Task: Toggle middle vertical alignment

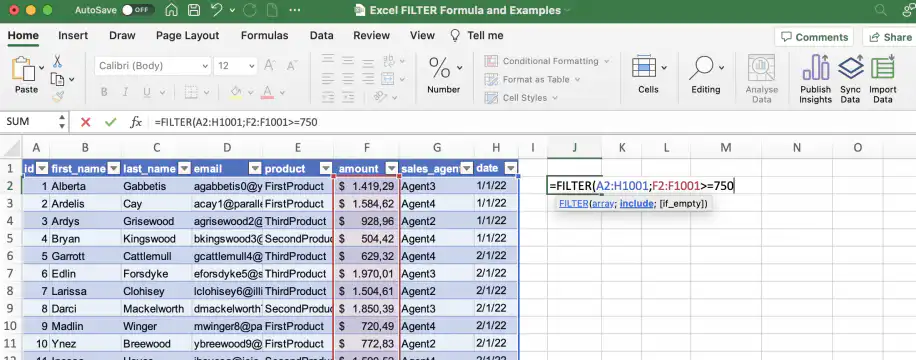Action: click(x=347, y=61)
